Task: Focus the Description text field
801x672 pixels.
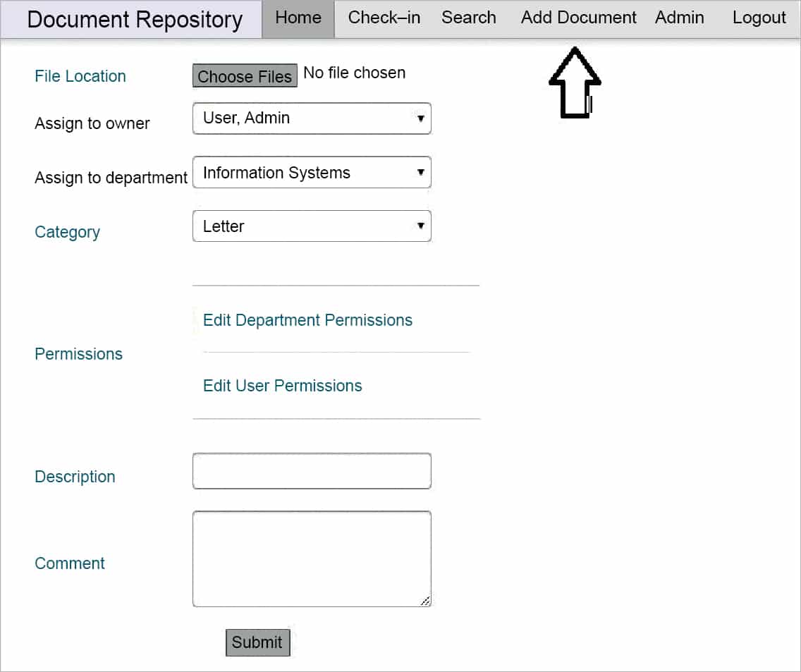Action: pos(311,471)
